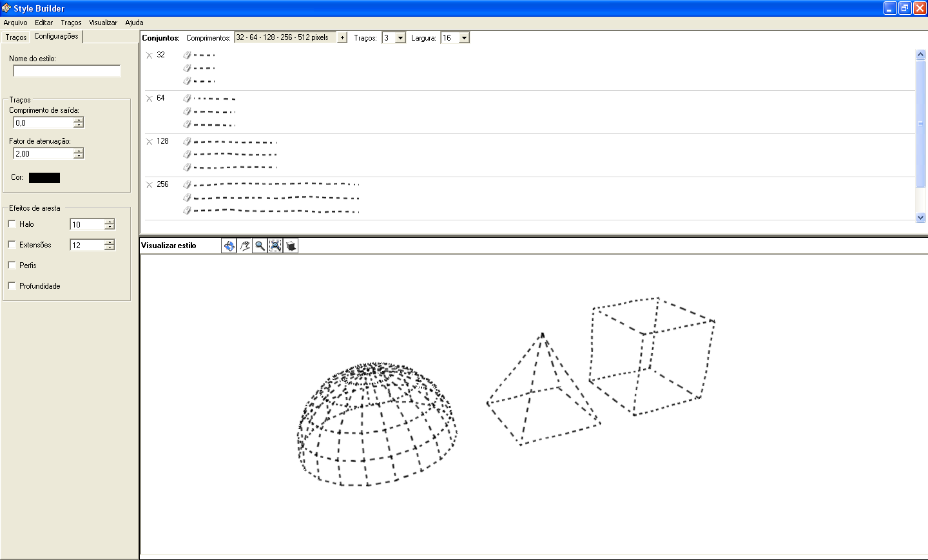
Task: Click the Visualizar estilo label
Action: tap(169, 246)
